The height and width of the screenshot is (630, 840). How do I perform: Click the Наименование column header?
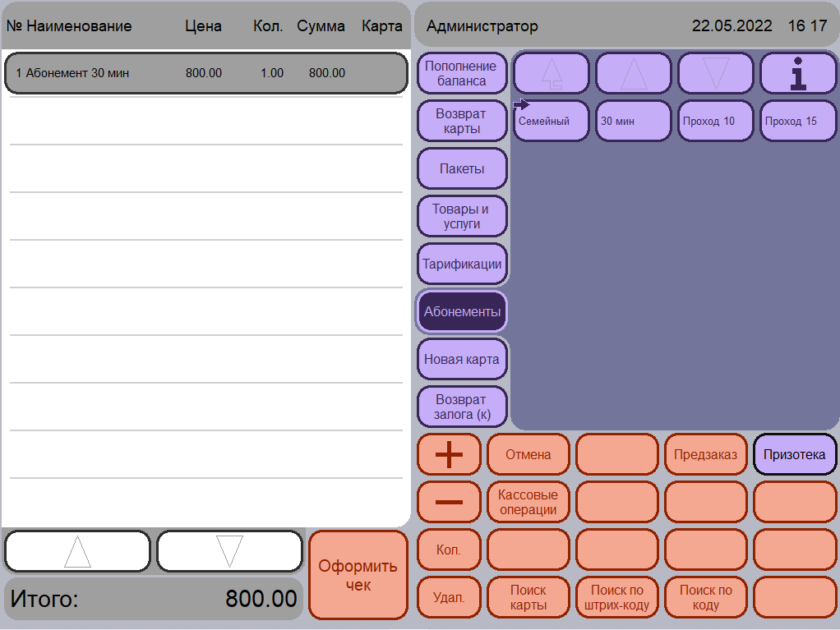point(79,25)
